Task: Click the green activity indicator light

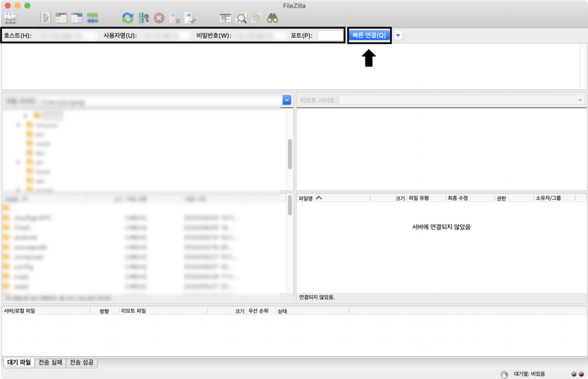Action: [x=574, y=374]
